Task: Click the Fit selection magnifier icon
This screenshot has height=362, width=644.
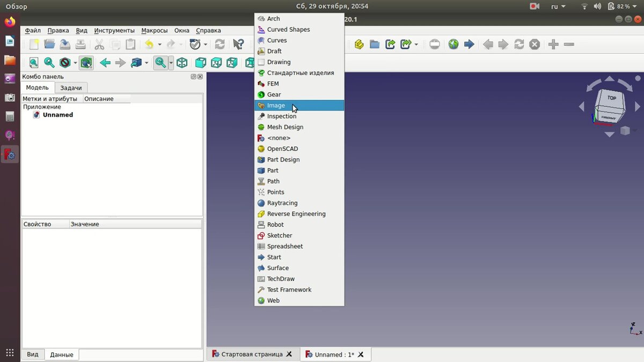Action: [49, 63]
